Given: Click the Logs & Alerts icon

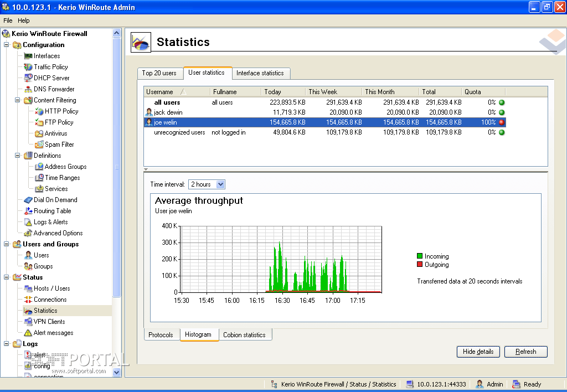Looking at the screenshot, I should tap(28, 222).
